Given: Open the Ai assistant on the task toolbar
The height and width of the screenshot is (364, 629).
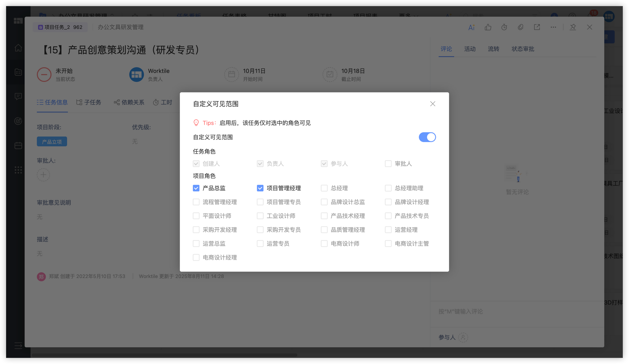Looking at the screenshot, I should (471, 27).
